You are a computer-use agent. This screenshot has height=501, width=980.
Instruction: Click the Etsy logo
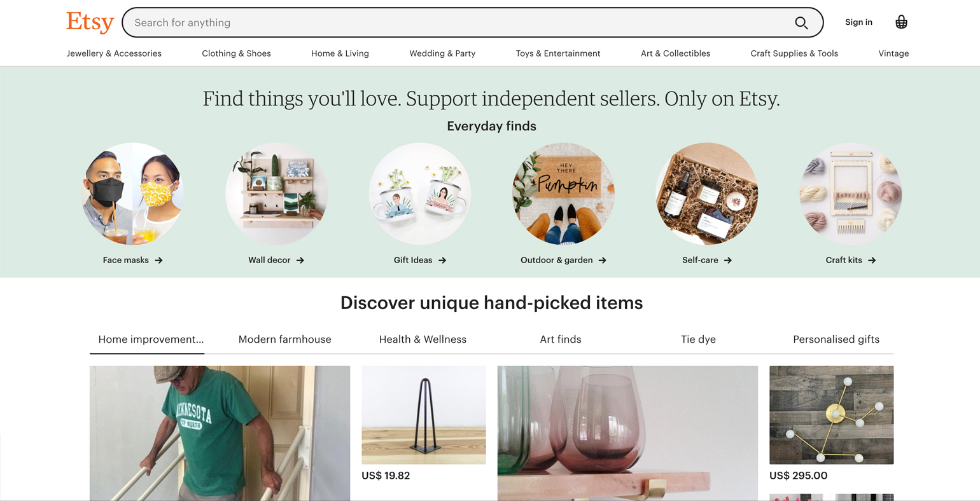(x=89, y=22)
